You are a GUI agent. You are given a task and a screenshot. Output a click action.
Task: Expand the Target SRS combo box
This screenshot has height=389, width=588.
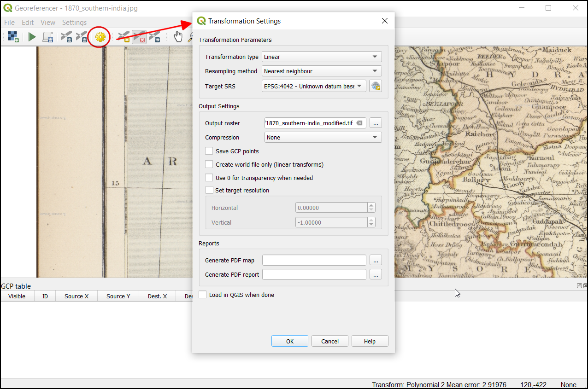tap(314, 86)
